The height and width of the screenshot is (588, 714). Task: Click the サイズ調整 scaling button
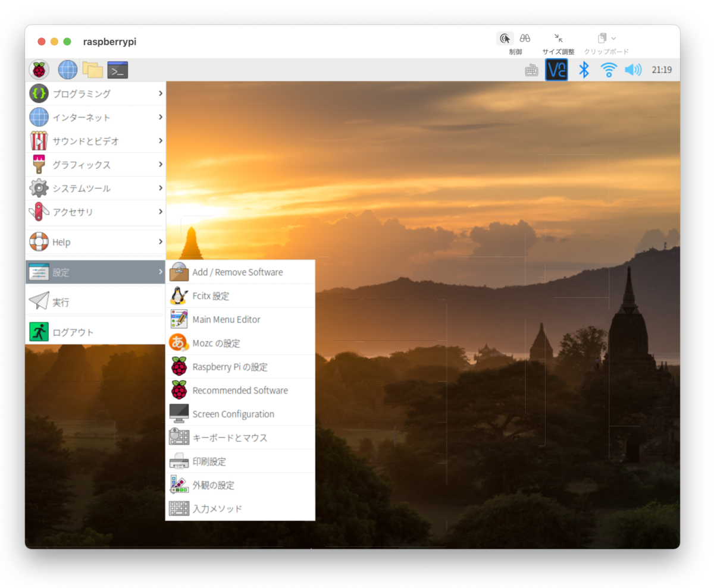coord(558,38)
